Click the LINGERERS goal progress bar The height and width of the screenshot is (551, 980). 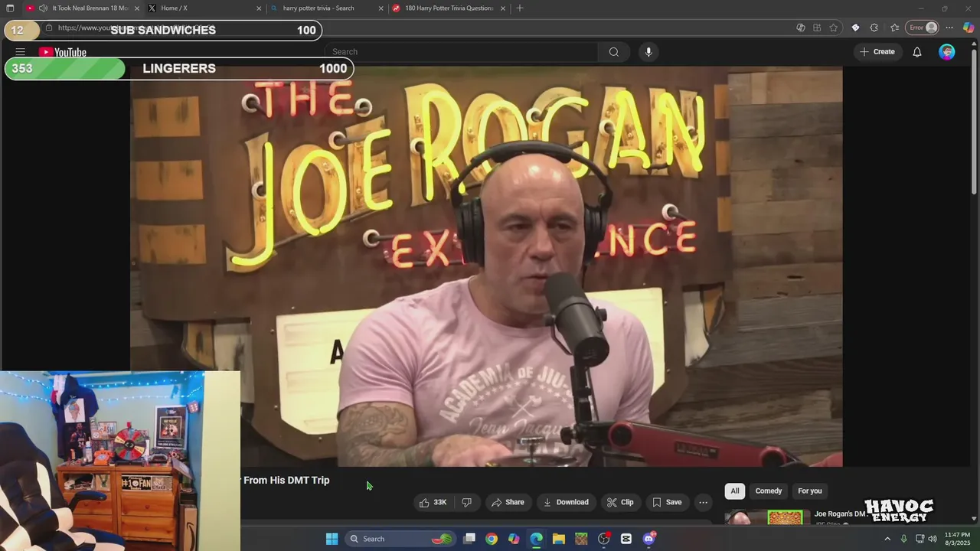(178, 68)
